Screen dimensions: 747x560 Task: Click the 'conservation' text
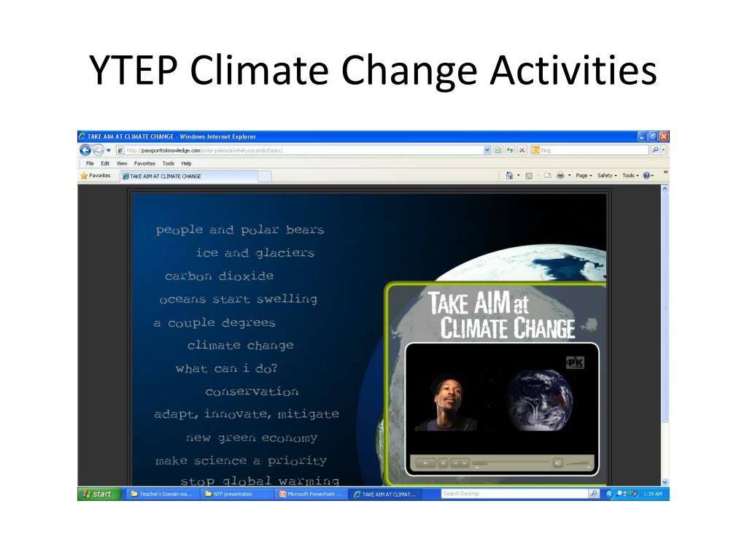252,392
